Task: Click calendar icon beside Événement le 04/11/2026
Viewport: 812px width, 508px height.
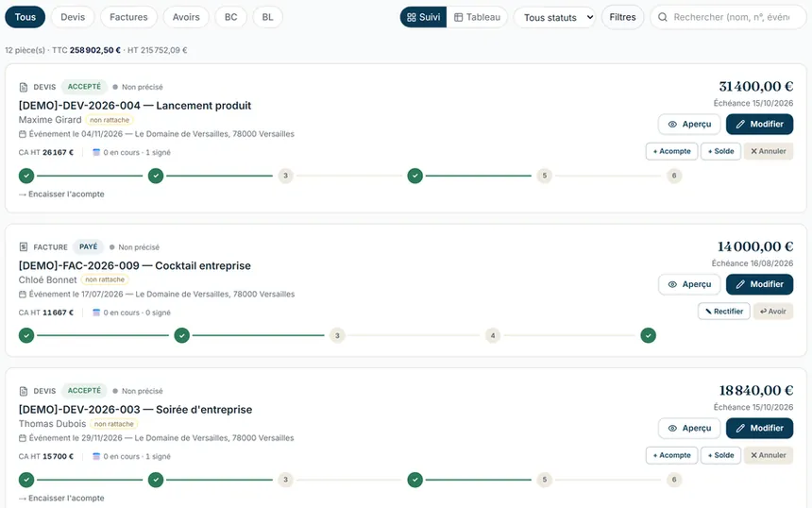Action: click(x=23, y=134)
